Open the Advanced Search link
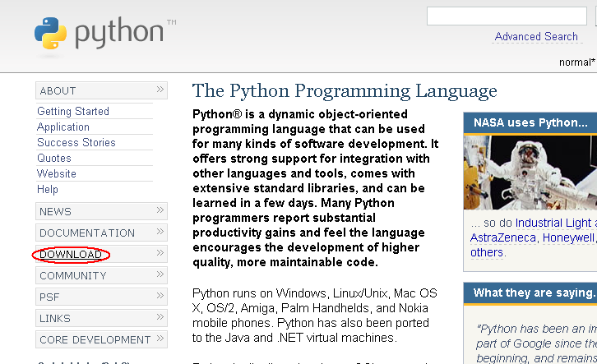 pos(536,37)
